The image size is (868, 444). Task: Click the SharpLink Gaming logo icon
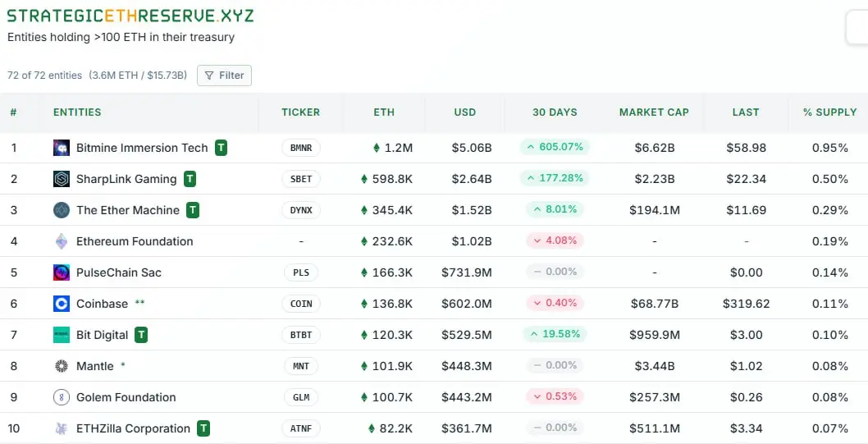point(62,179)
